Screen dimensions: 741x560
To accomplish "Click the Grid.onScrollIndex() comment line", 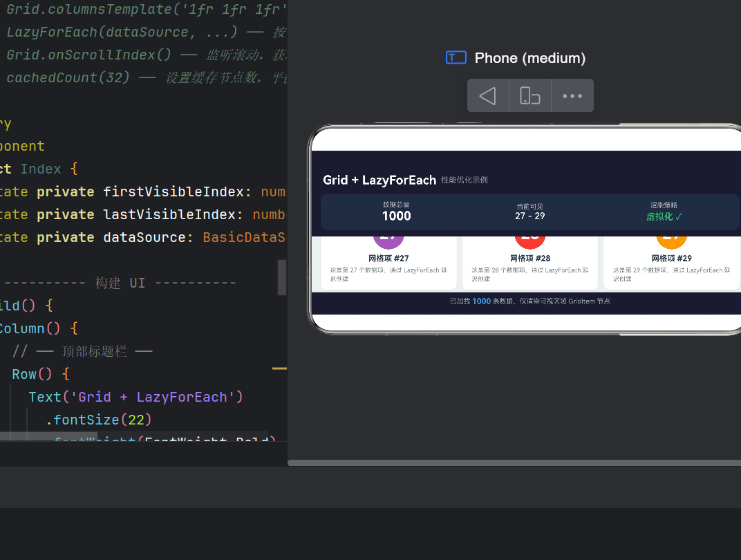I will 147,55.
